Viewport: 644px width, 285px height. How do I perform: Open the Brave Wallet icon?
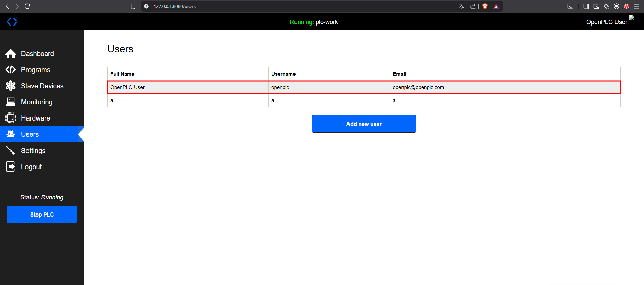pyautogui.click(x=596, y=6)
